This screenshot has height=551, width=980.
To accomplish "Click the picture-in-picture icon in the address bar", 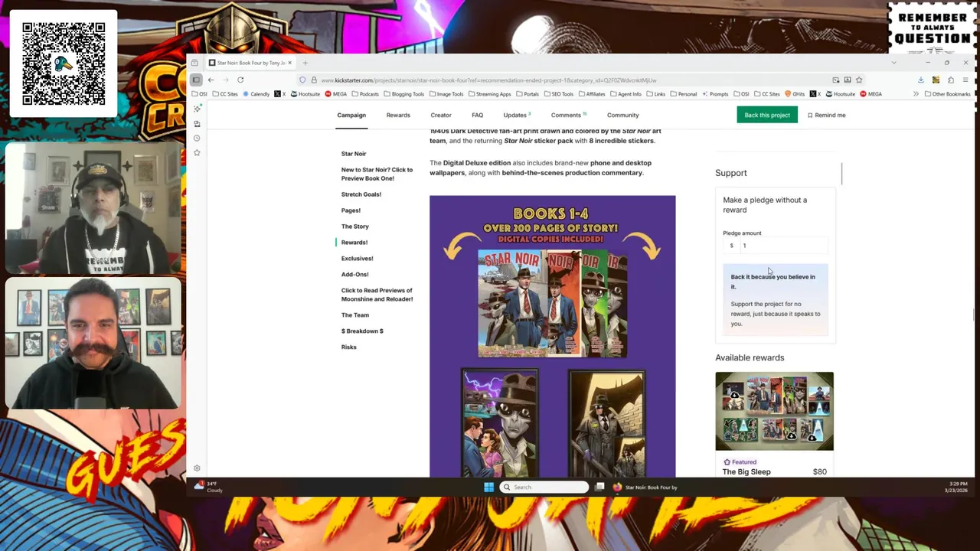I will coord(836,80).
